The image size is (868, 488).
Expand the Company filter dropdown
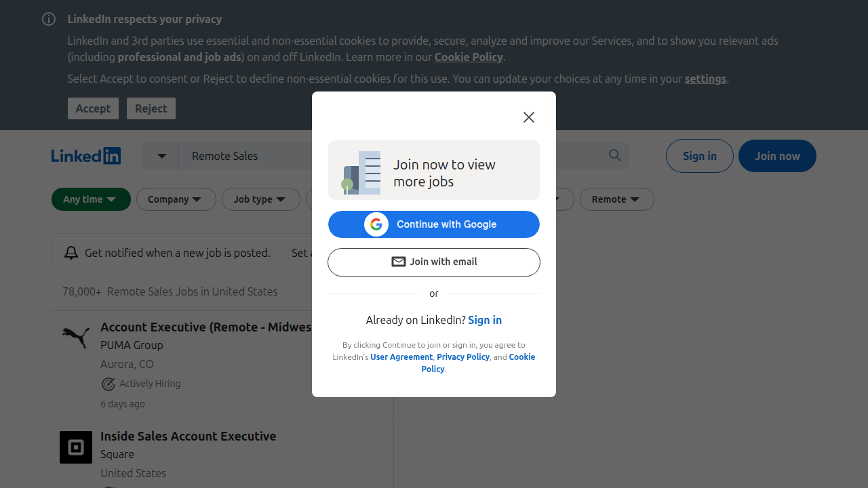tap(176, 199)
